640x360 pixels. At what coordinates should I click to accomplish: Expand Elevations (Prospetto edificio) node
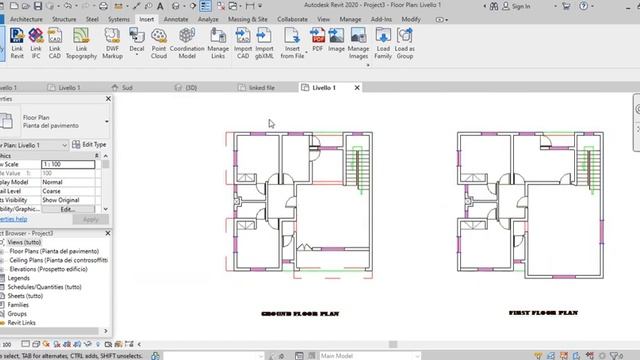[x=2, y=269]
